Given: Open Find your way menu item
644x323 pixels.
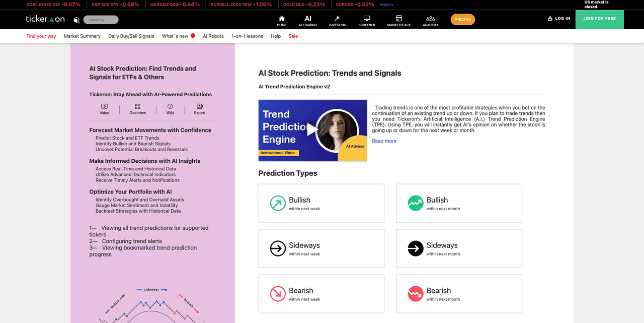Looking at the screenshot, I should coord(41,36).
